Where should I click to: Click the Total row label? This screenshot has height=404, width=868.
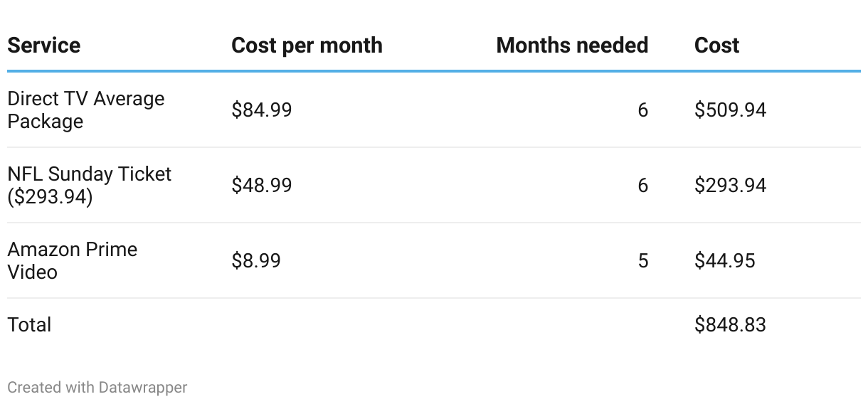(29, 325)
